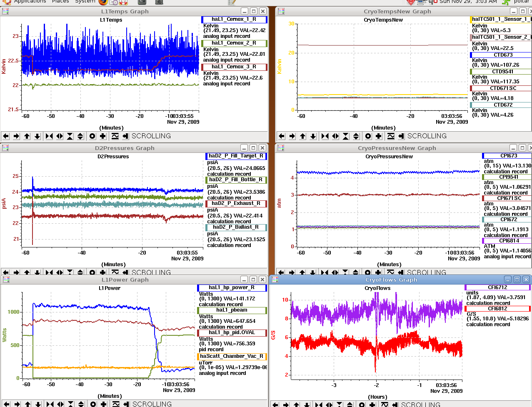532x407 pixels.
Task: Pan up arrow in L1Temps Graph
Action: point(27,136)
